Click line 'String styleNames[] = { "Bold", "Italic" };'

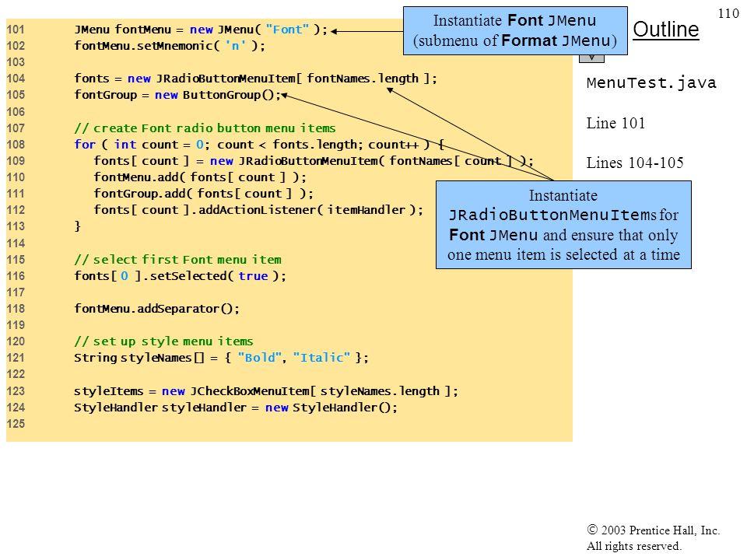point(221,358)
